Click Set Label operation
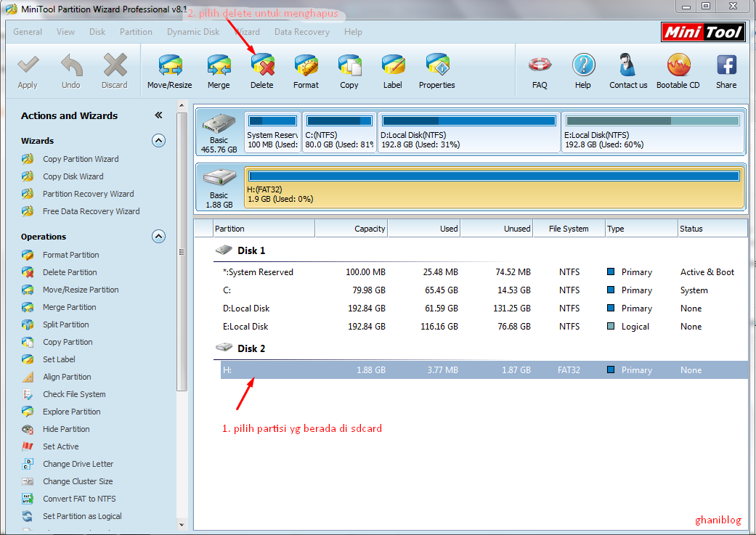The width and height of the screenshot is (756, 535). (59, 359)
